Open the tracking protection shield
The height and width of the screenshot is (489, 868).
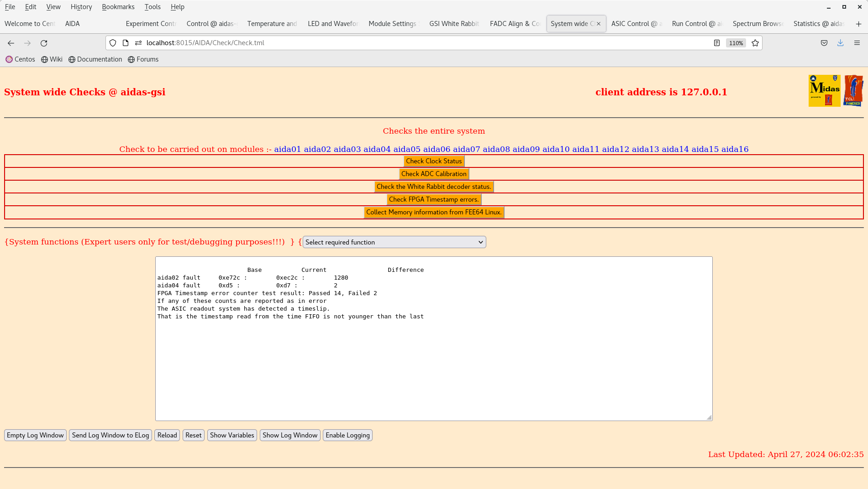[x=113, y=43]
